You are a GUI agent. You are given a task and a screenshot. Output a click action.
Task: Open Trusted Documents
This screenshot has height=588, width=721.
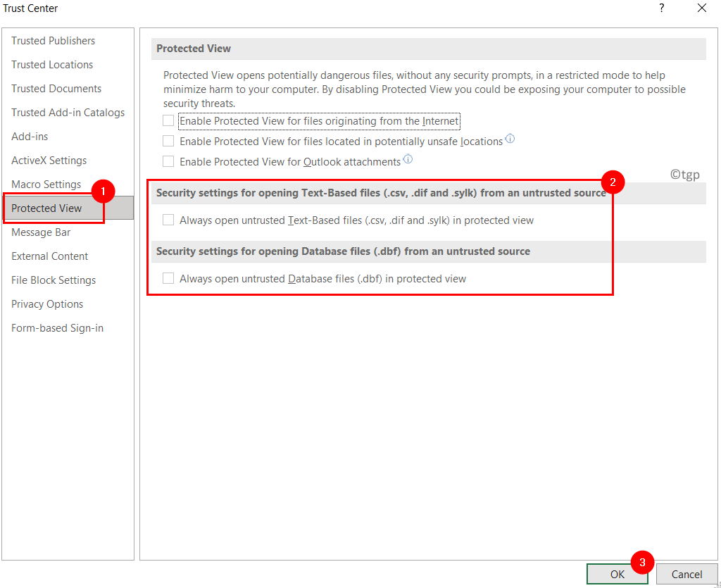point(56,88)
